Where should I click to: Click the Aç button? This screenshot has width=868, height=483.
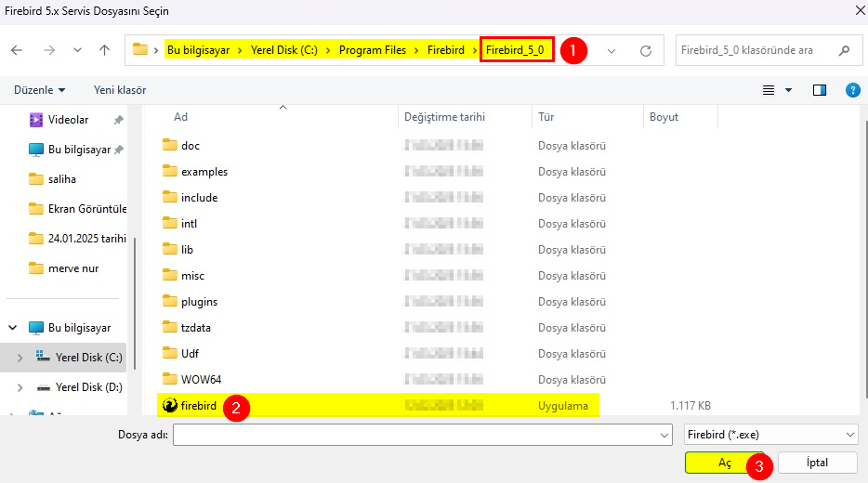coord(724,463)
